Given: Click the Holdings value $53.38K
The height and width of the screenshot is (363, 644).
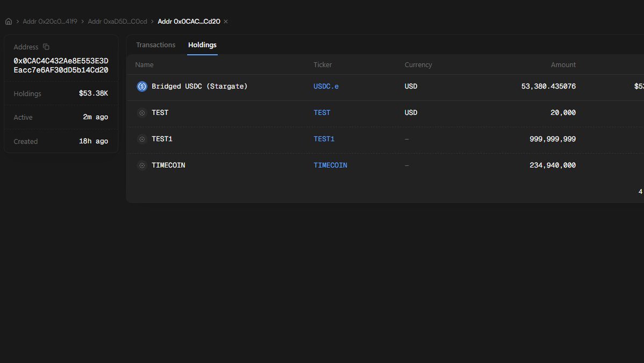Looking at the screenshot, I should (93, 94).
